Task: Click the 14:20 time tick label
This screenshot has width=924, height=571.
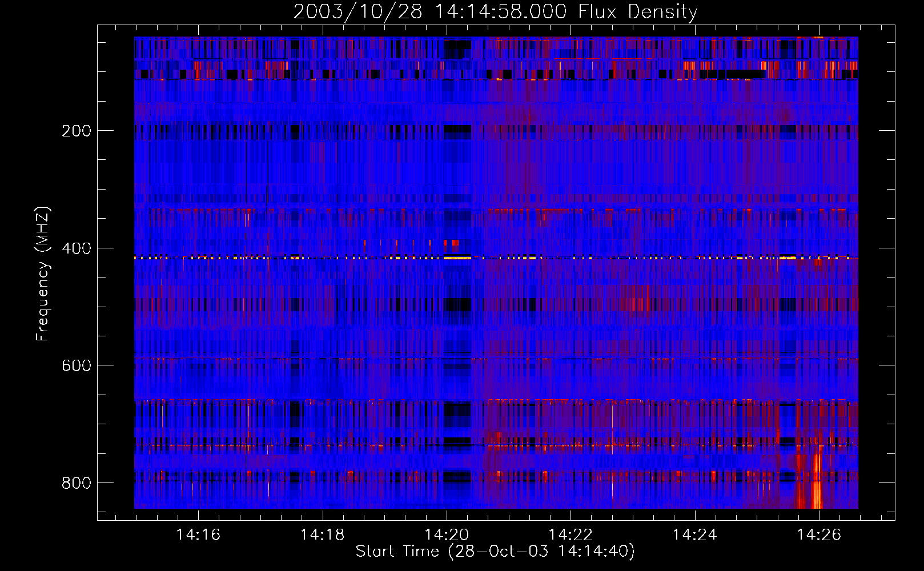Action: pyautogui.click(x=447, y=534)
